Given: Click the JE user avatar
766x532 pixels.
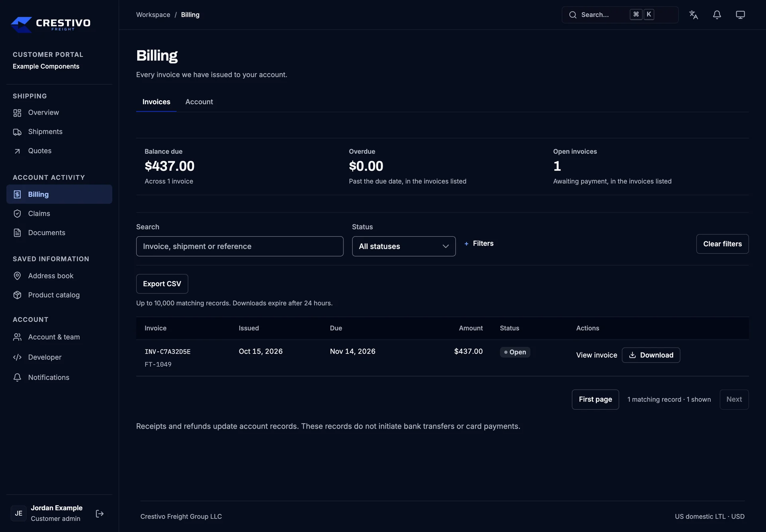Looking at the screenshot, I should click(x=19, y=513).
